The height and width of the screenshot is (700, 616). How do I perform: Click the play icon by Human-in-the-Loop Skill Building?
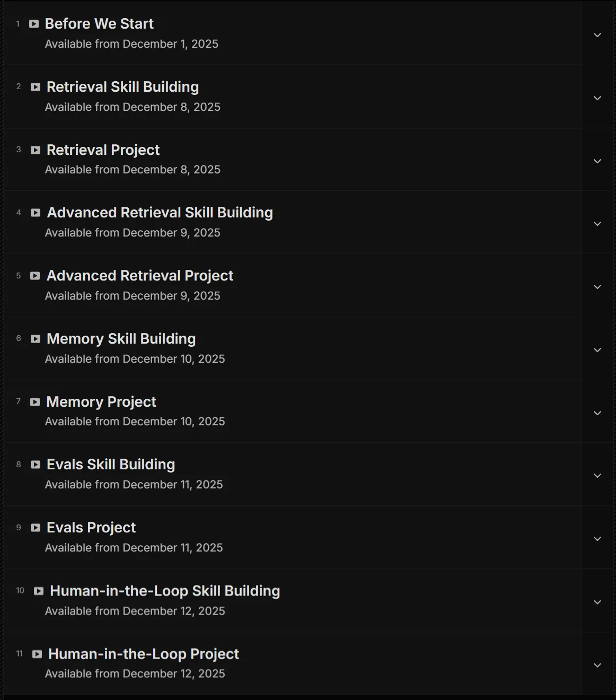pyautogui.click(x=39, y=591)
